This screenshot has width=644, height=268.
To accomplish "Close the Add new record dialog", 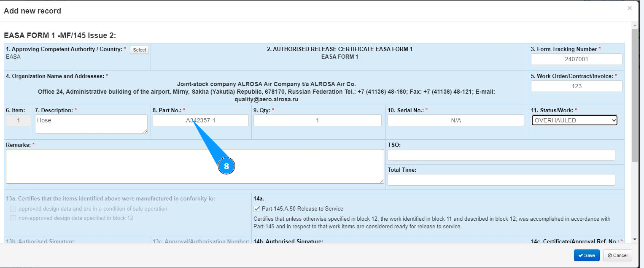I will (x=630, y=8).
